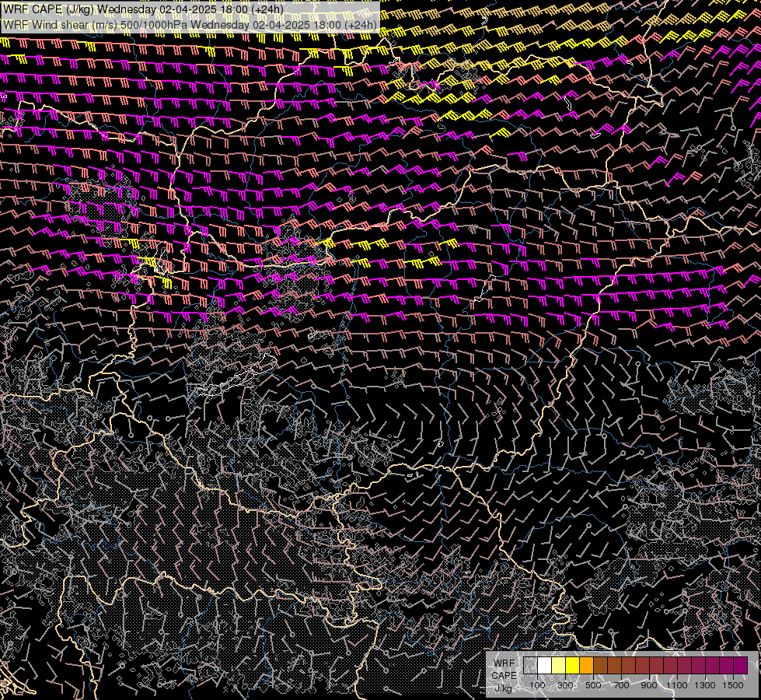Select the orange CAPE legend swatch
This screenshot has height=700, width=761.
point(586,666)
